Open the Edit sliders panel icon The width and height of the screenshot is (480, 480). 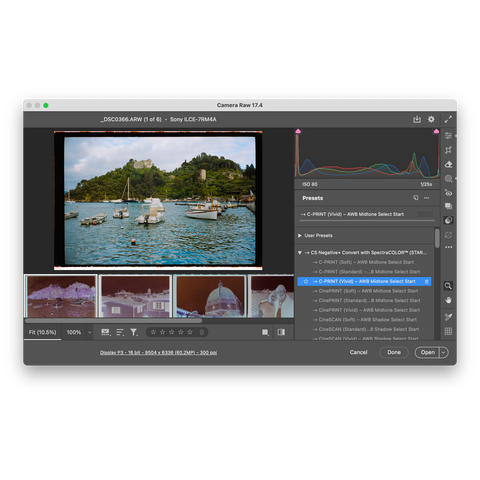(x=448, y=135)
